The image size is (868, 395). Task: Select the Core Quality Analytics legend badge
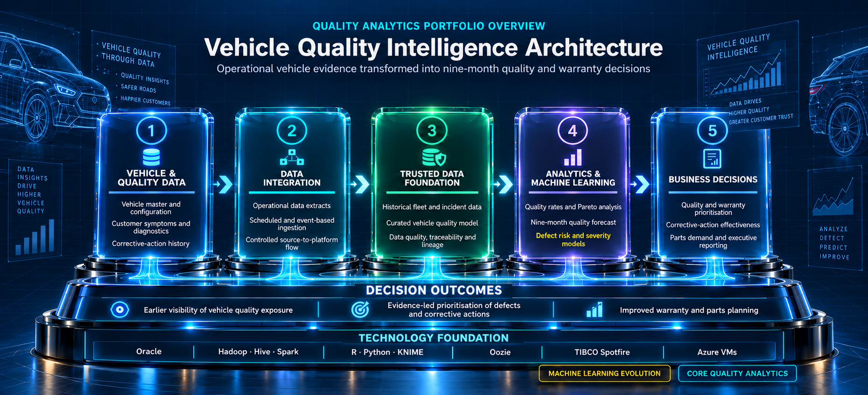737,374
